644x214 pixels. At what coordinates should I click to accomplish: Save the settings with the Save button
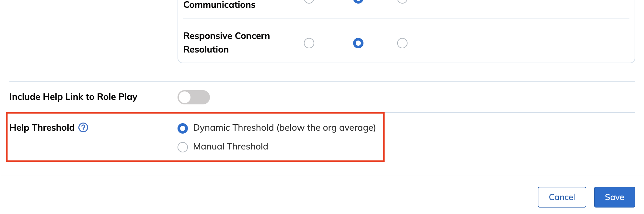pyautogui.click(x=615, y=197)
